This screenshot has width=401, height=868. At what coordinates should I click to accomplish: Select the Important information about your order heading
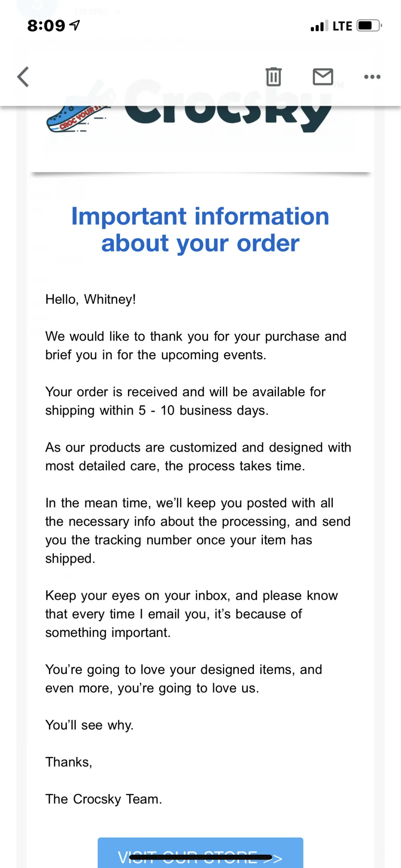pyautogui.click(x=200, y=230)
